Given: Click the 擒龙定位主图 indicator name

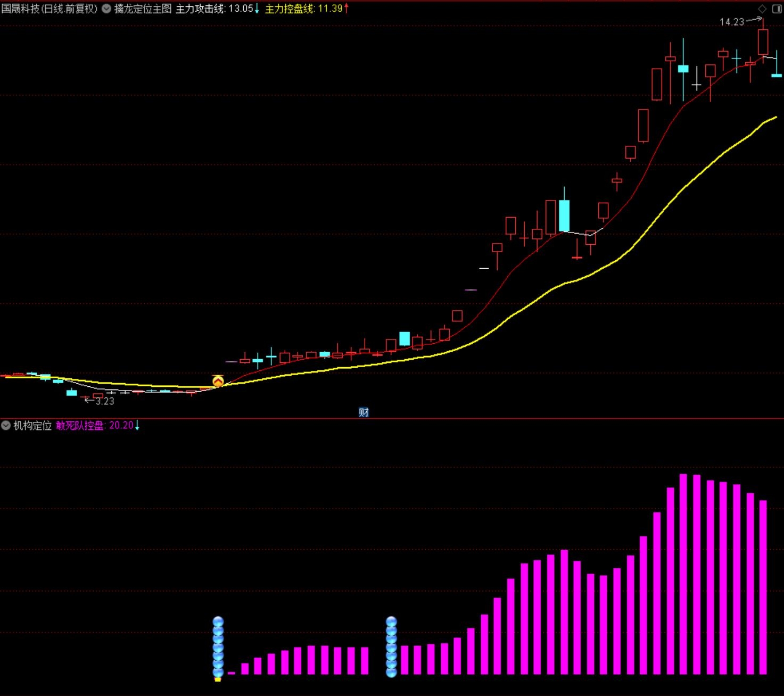Looking at the screenshot, I should point(143,9).
